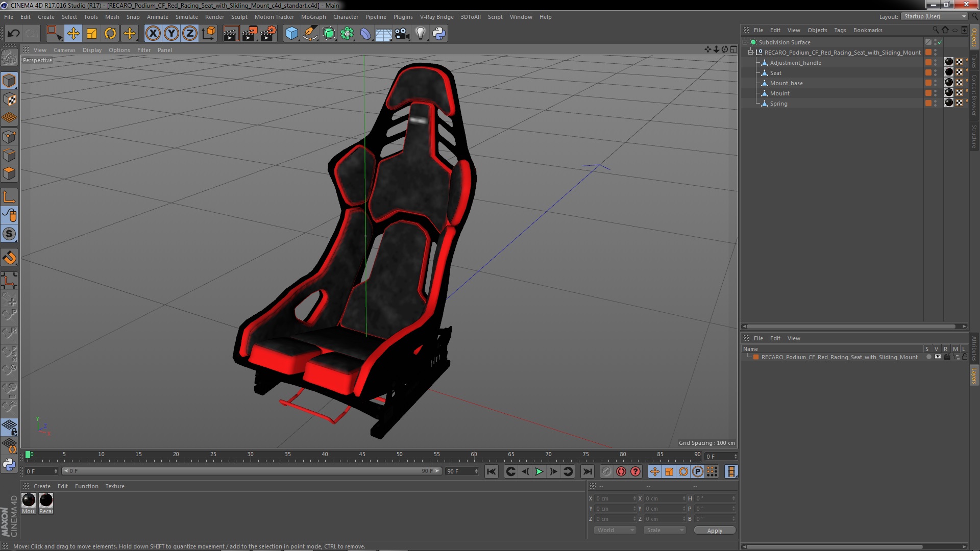
Task: Click the Floor environment icon
Action: (x=383, y=34)
